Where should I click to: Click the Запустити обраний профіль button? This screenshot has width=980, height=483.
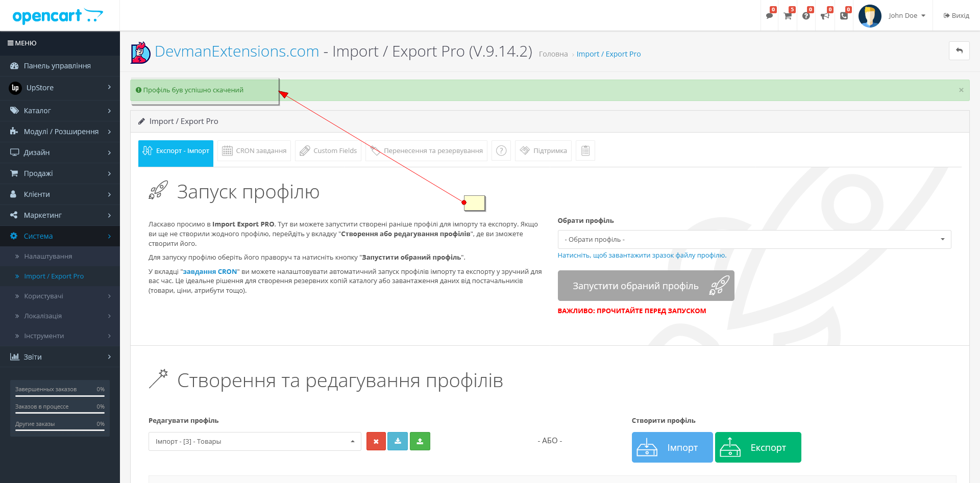(x=646, y=286)
